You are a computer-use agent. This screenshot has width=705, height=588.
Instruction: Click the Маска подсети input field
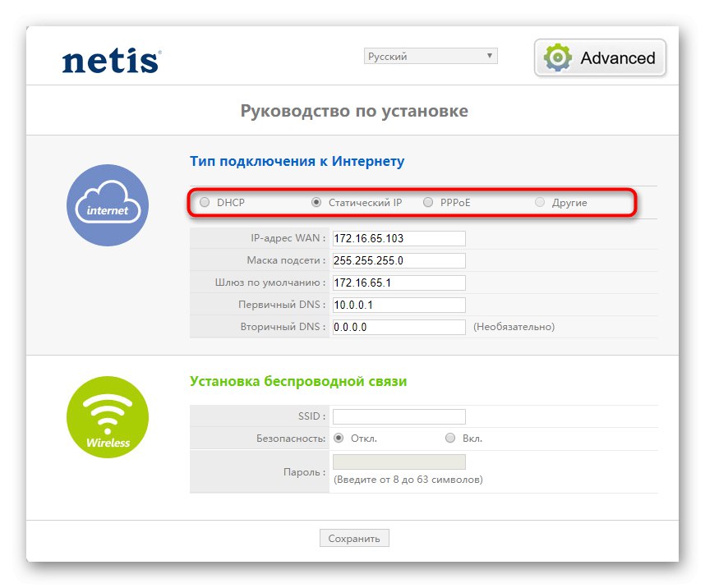click(398, 260)
